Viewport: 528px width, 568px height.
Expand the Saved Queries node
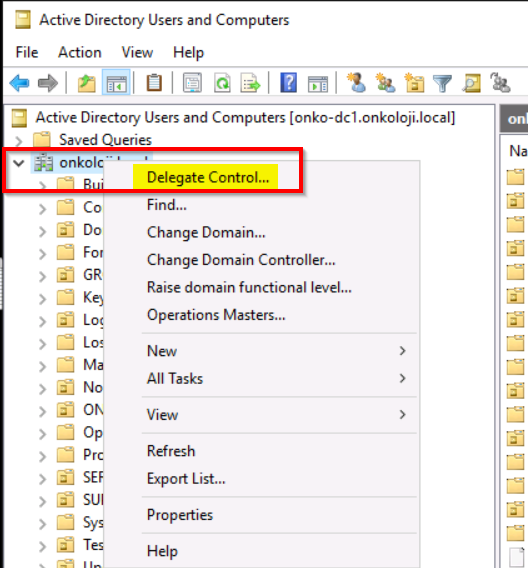point(19,140)
